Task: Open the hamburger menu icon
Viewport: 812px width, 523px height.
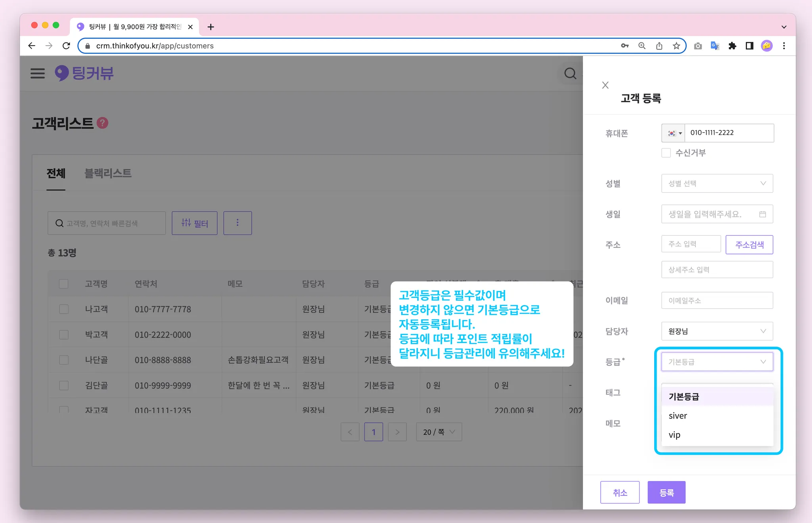Action: coord(38,73)
